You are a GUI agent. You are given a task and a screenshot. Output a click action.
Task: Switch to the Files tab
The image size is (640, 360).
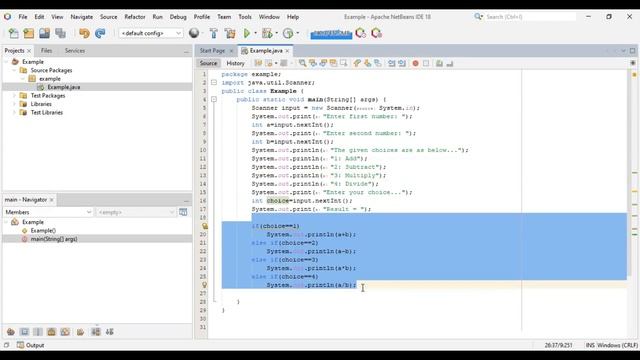46,51
